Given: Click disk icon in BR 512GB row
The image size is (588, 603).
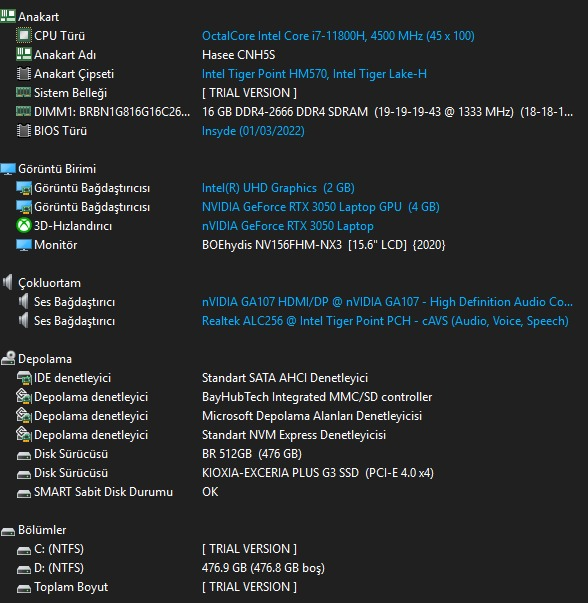Looking at the screenshot, I should 24,455.
